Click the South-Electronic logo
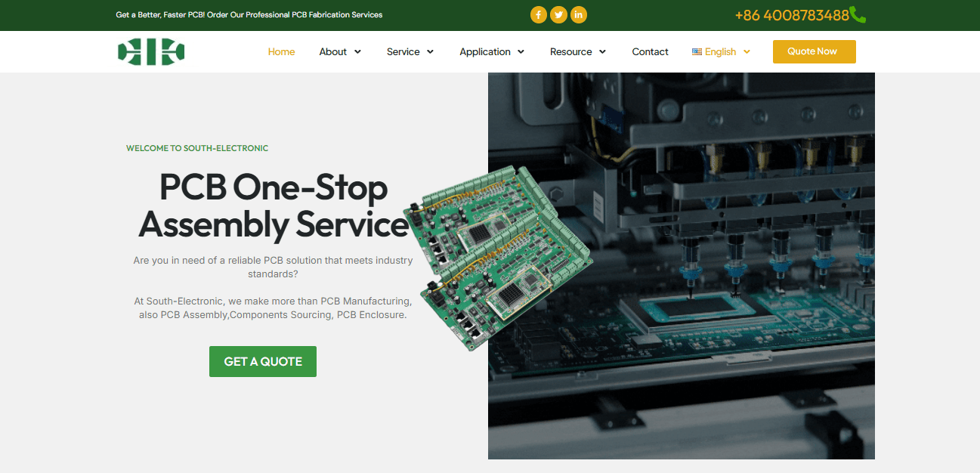 coord(151,51)
